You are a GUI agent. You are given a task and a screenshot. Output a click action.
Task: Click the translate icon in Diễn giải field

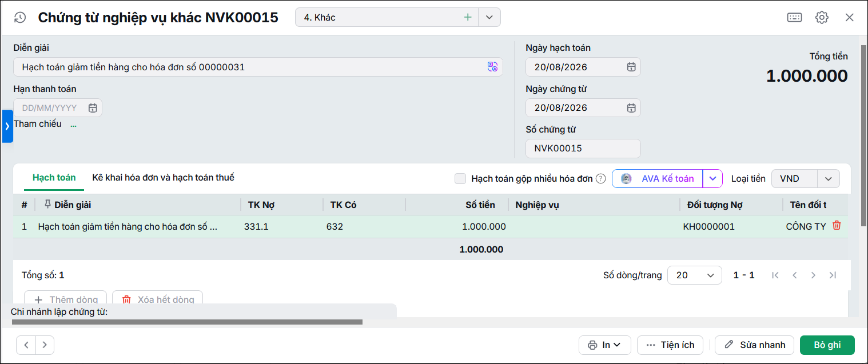click(492, 67)
